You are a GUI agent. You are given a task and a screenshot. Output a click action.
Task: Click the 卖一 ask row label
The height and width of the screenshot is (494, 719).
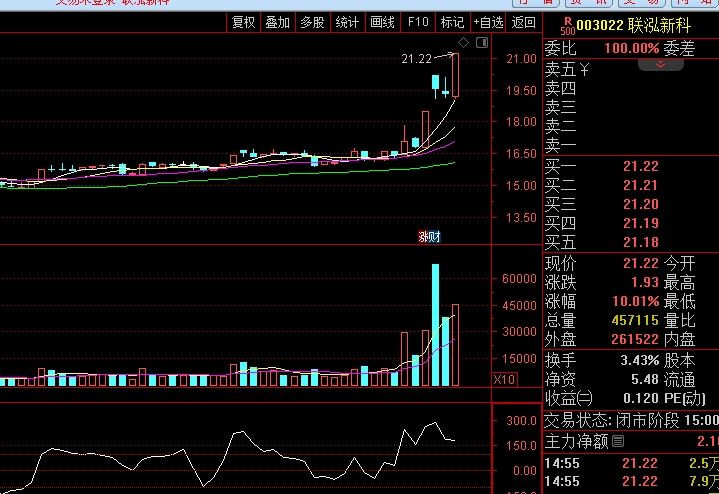pos(560,146)
